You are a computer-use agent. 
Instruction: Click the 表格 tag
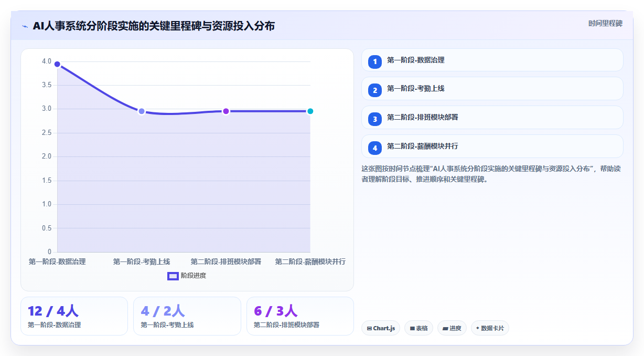pos(418,328)
